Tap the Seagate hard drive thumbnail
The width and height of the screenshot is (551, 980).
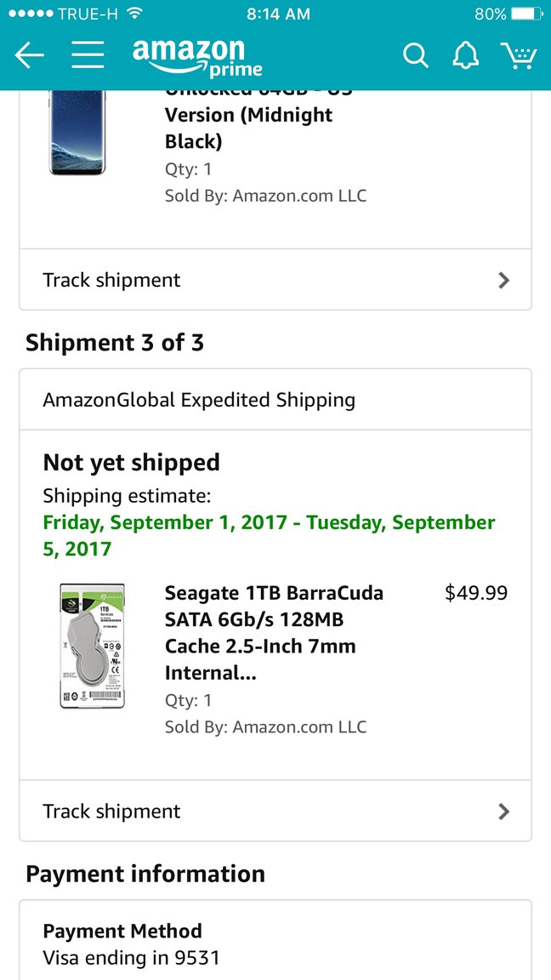tap(93, 646)
